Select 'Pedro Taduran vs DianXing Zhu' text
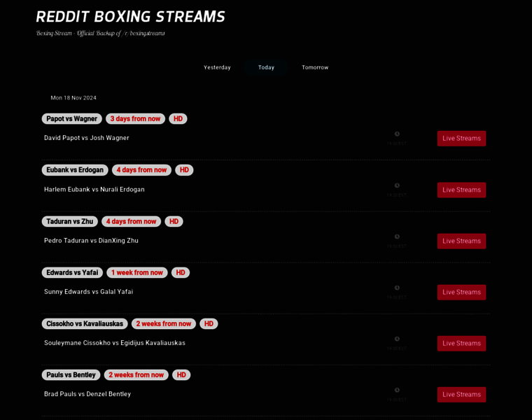Image resolution: width=532 pixels, height=420 pixels. tap(91, 241)
